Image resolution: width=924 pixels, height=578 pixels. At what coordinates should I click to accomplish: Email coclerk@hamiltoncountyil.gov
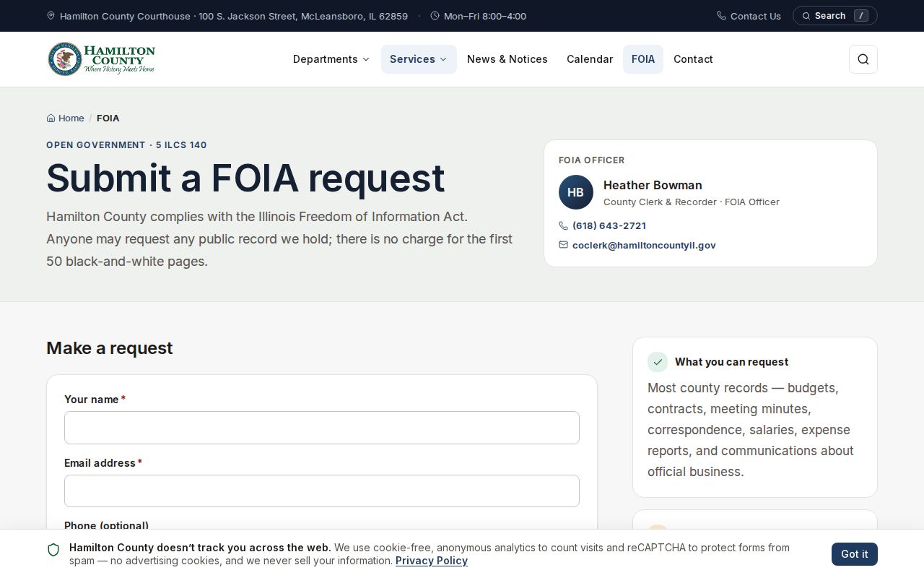[x=644, y=245]
